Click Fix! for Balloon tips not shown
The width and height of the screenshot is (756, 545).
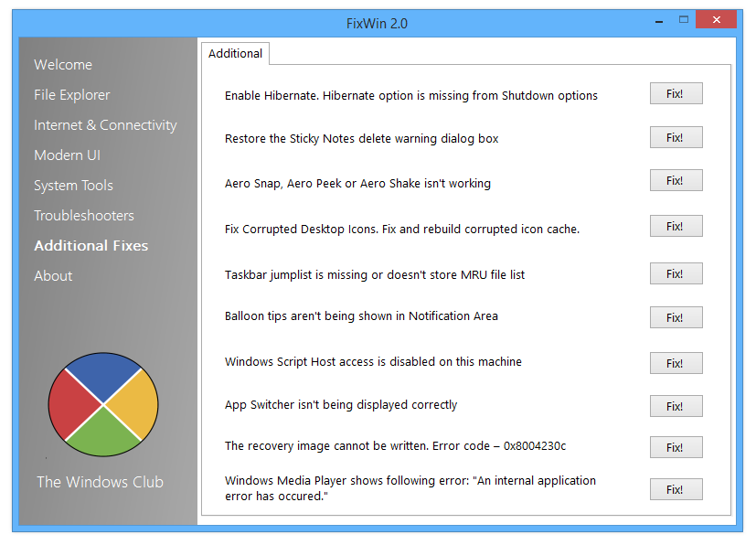676,318
